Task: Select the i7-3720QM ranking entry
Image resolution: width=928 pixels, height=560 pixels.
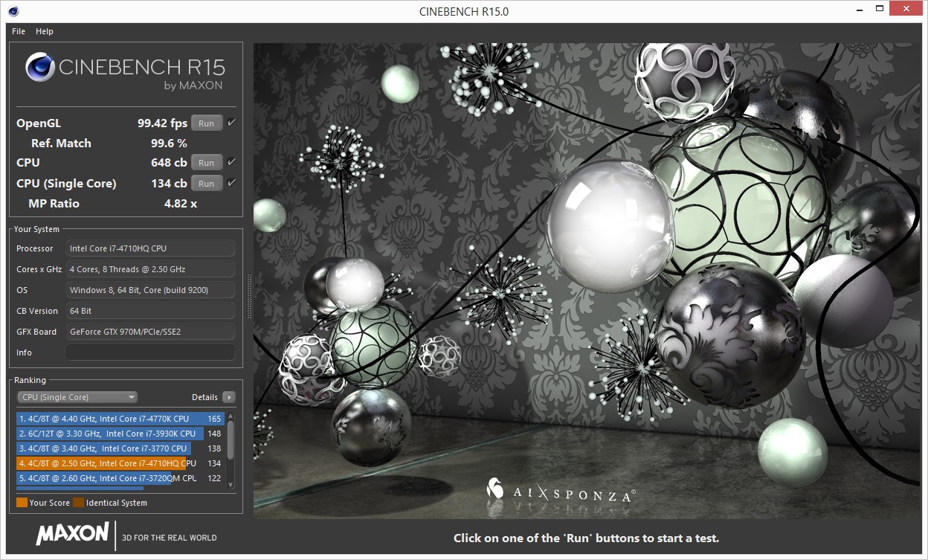Action: (120, 478)
